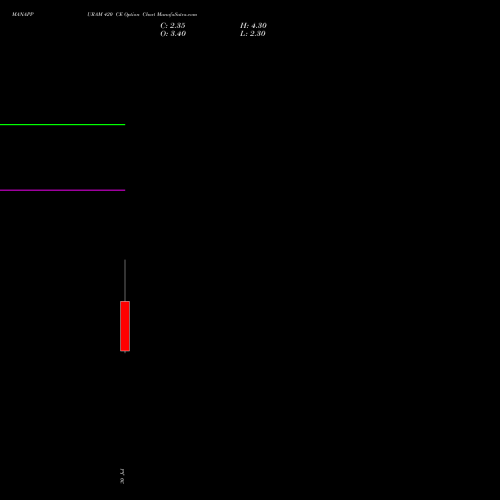Screen dimensions: 500x500
Task: Select the low value L: 2.30
Action: pos(253,34)
